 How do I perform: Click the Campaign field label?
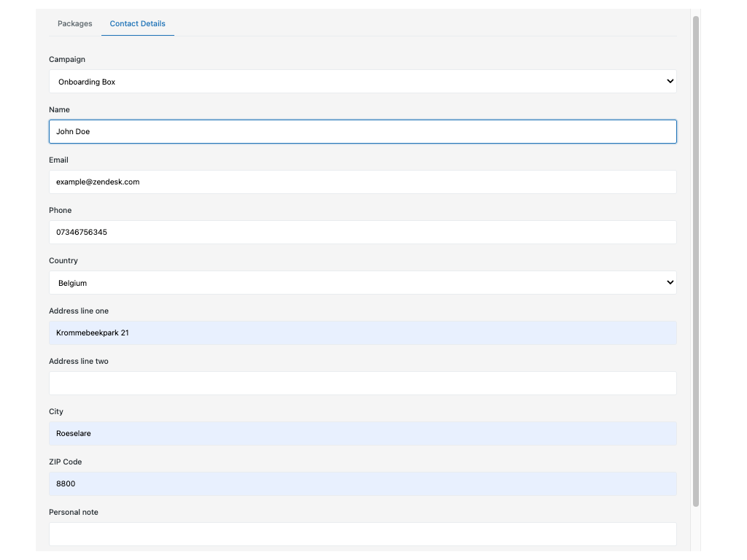[x=67, y=59]
